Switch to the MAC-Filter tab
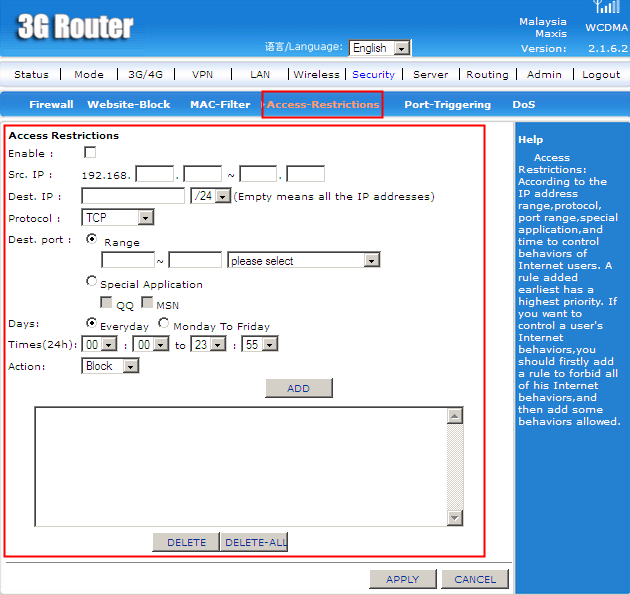 pyautogui.click(x=220, y=105)
